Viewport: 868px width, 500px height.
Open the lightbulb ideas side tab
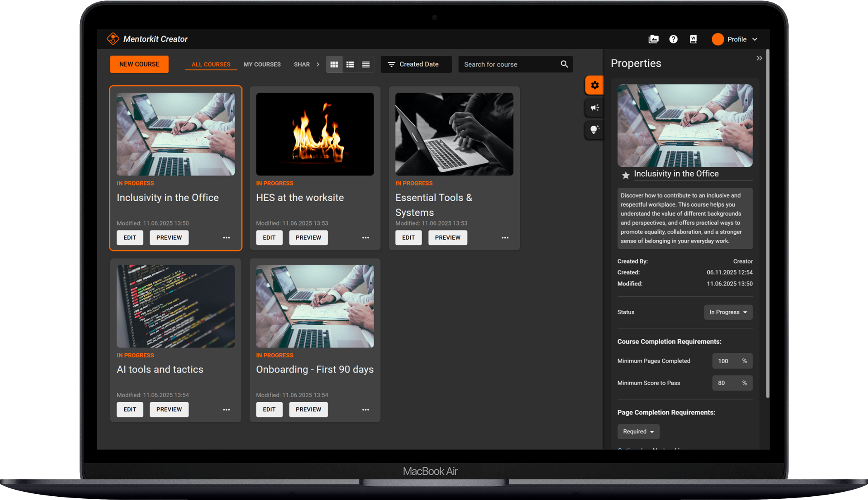point(595,130)
